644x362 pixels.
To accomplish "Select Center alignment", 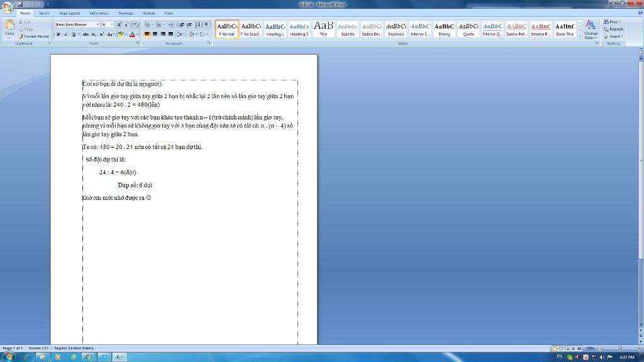I will click(x=155, y=34).
